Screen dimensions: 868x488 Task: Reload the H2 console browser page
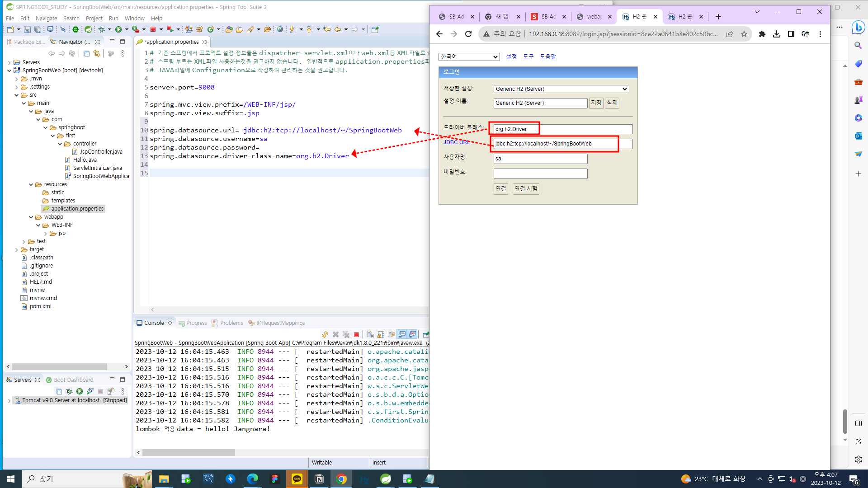[x=468, y=34]
